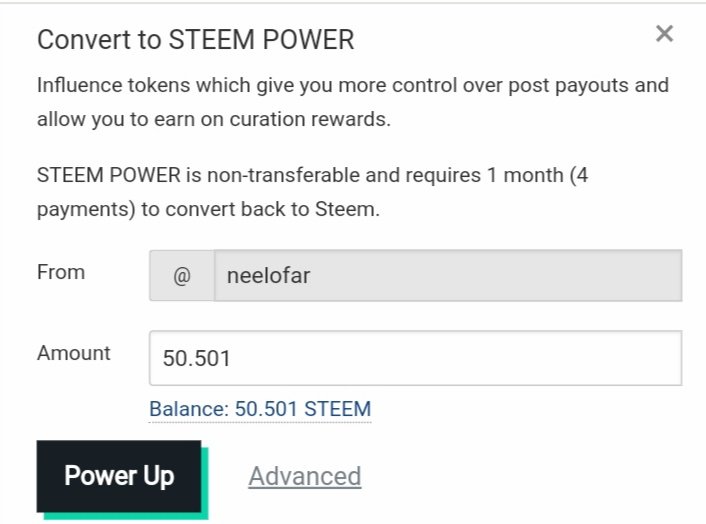Open the Advanced options link
This screenshot has width=706, height=524.
coord(304,476)
